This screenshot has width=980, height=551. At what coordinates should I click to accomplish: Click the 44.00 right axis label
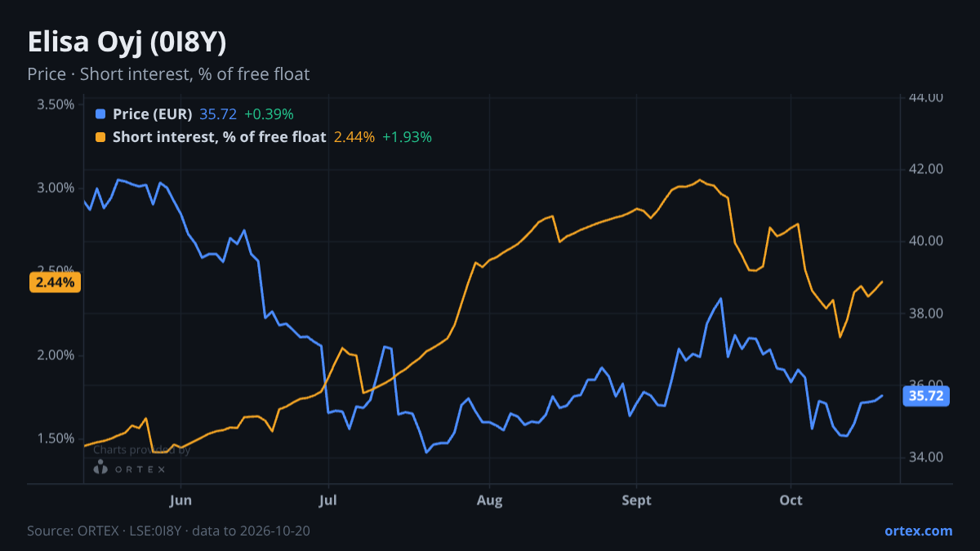click(926, 98)
